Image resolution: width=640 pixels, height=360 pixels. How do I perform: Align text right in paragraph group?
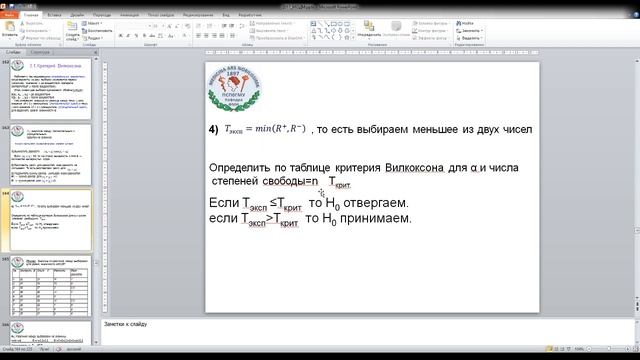(x=214, y=36)
